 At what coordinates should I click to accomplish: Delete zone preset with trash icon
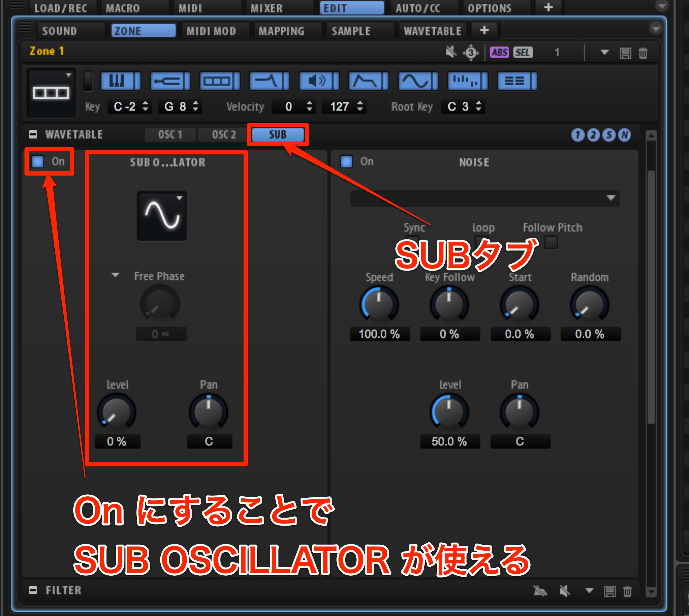coord(643,53)
